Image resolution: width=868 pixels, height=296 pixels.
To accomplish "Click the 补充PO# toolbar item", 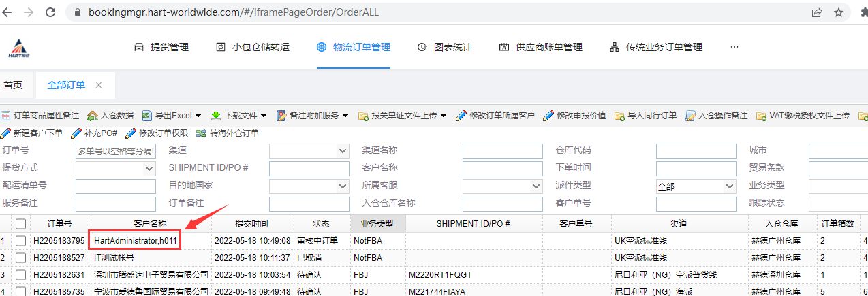I will [x=95, y=133].
